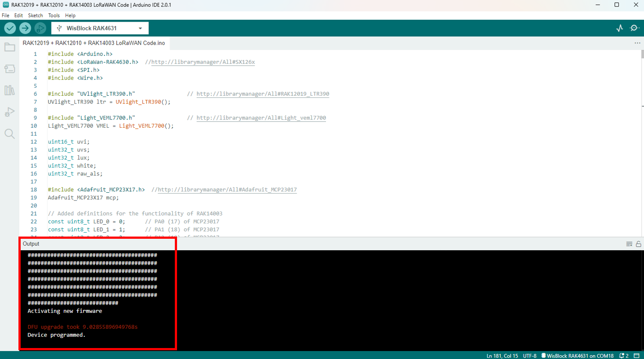Image resolution: width=644 pixels, height=359 pixels.
Task: Click the 'Device programmed.' output line
Action: 56,335
